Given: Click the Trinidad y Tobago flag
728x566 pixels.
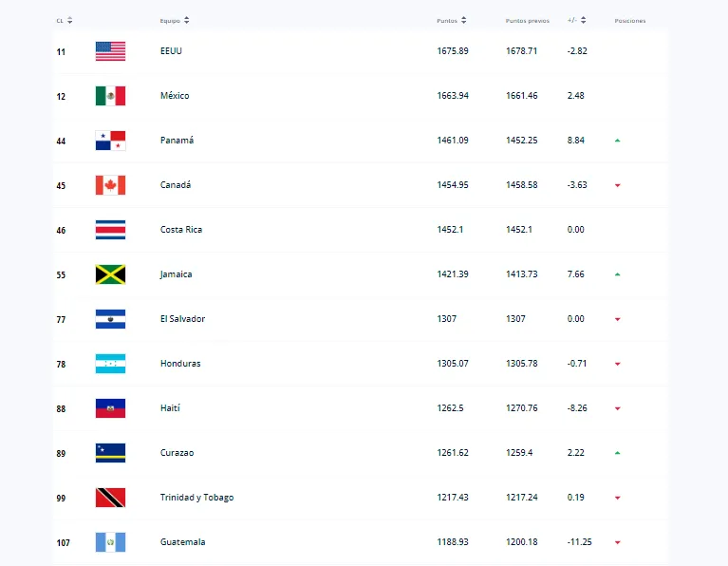Looking at the screenshot, I should (110, 498).
